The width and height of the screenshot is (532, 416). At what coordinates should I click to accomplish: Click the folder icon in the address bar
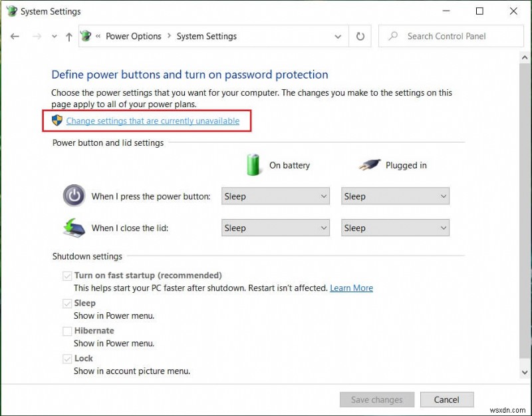pyautogui.click(x=85, y=36)
